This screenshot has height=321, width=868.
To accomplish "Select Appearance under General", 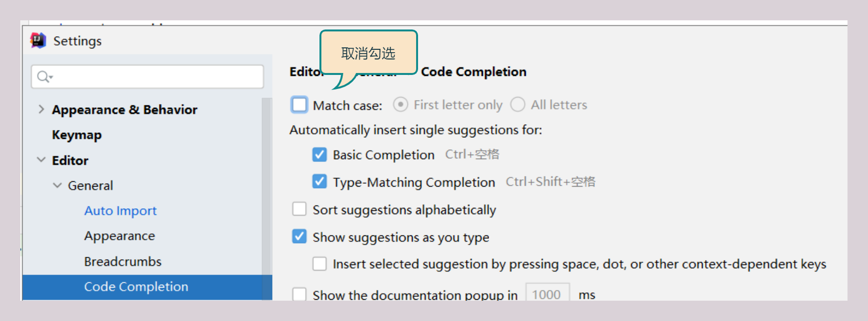I will tap(119, 236).
